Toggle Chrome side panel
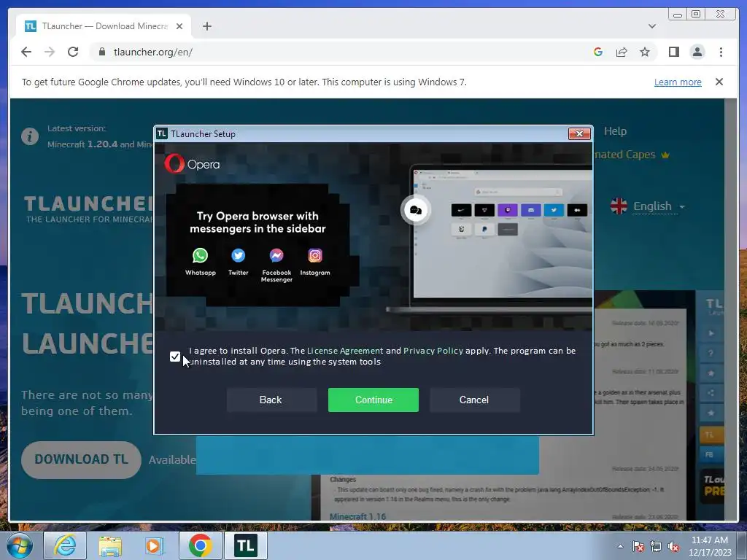The width and height of the screenshot is (747, 560). pos(673,52)
